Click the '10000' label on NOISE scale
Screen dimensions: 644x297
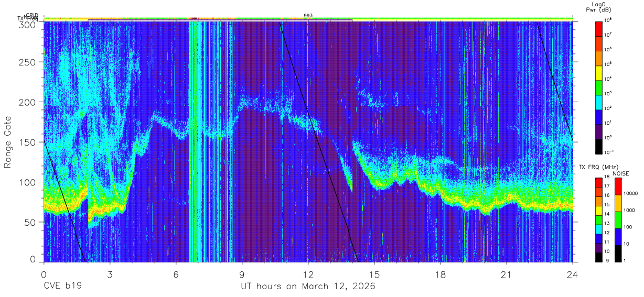(x=631, y=193)
